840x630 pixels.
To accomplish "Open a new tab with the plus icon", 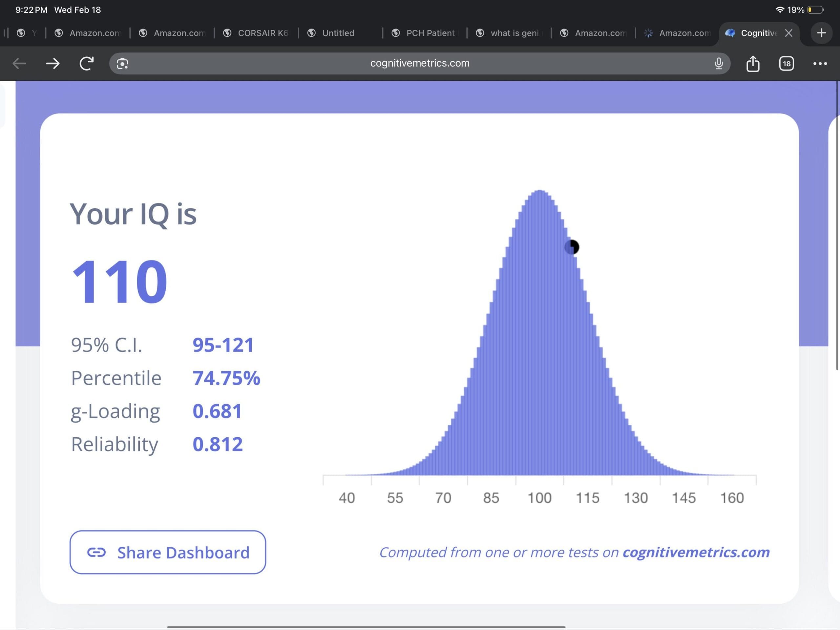I will point(821,33).
